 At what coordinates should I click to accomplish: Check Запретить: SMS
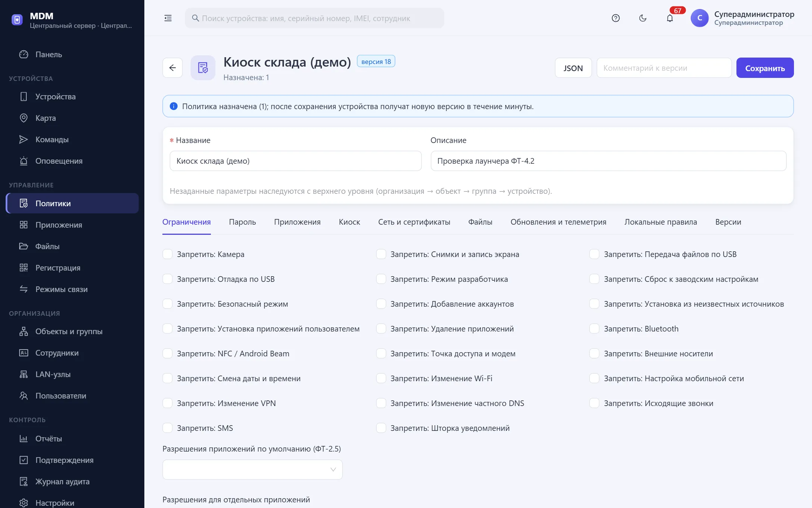click(x=167, y=428)
